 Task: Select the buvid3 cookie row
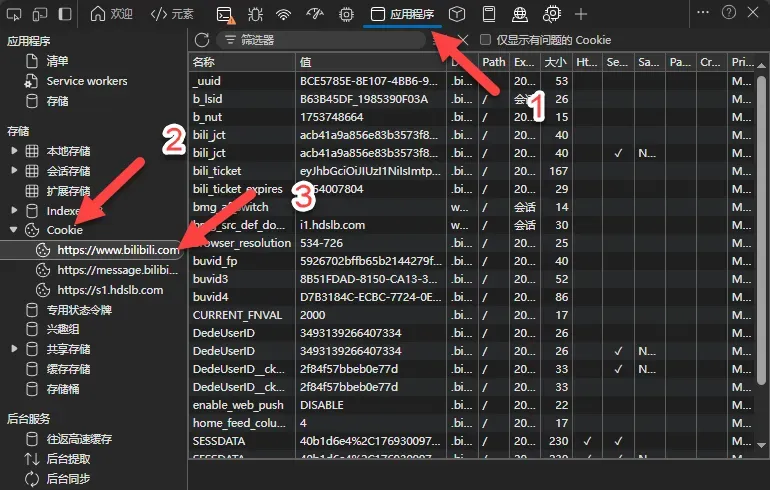[471, 279]
